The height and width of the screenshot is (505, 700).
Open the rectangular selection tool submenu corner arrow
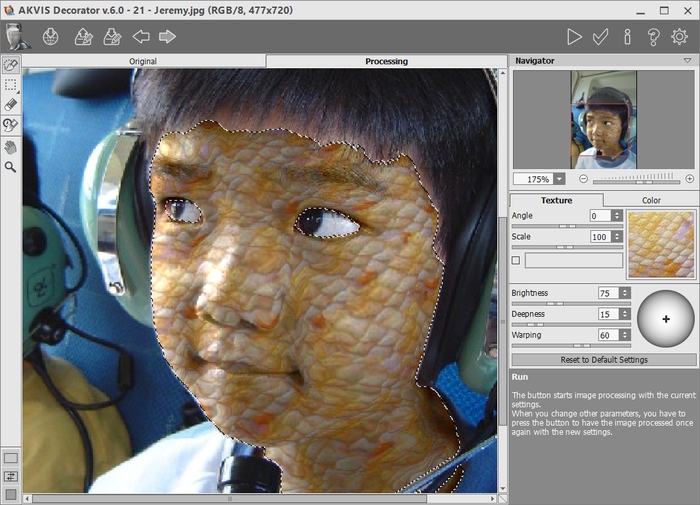point(18,92)
